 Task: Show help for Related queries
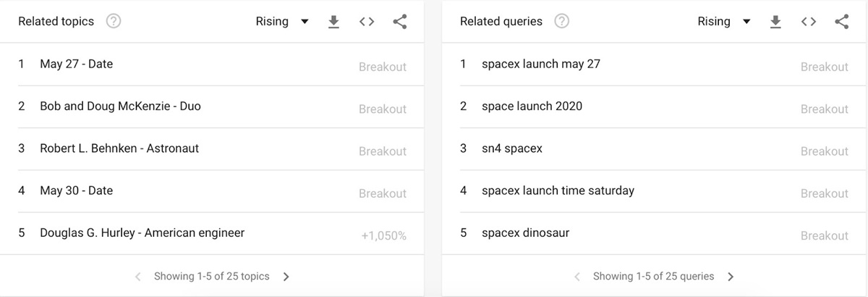pos(561,22)
